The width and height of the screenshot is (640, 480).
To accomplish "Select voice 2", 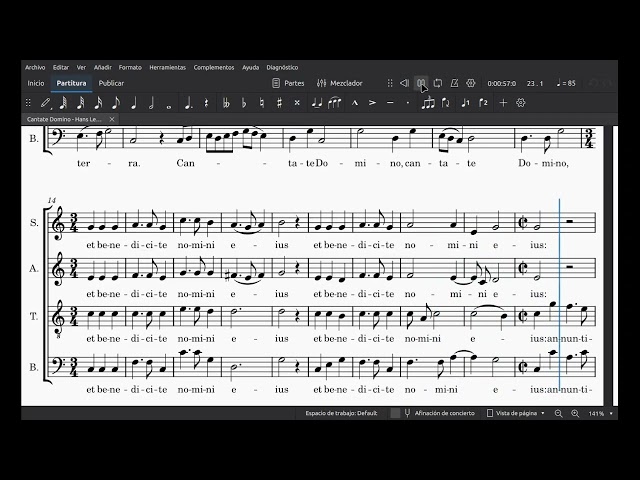I will [x=483, y=103].
